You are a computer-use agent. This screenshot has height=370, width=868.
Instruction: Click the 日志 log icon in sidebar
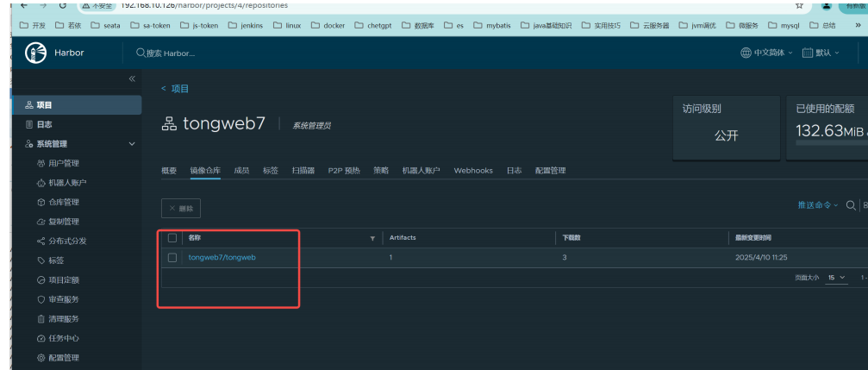tap(29, 124)
